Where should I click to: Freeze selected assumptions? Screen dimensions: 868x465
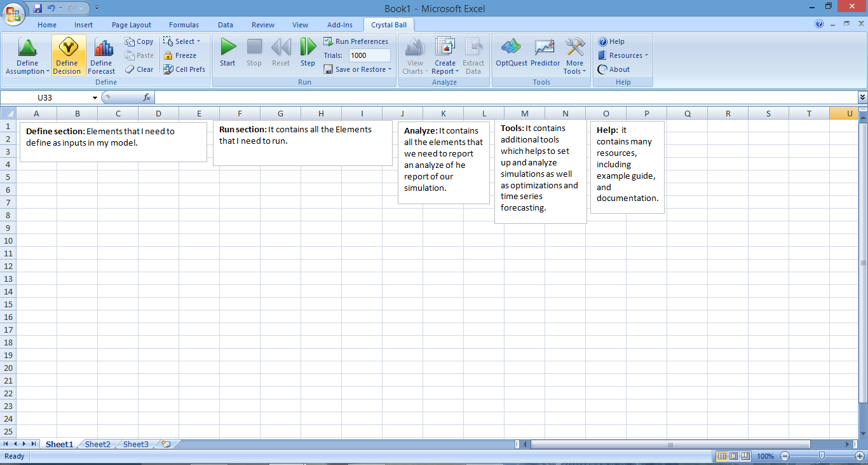click(180, 55)
